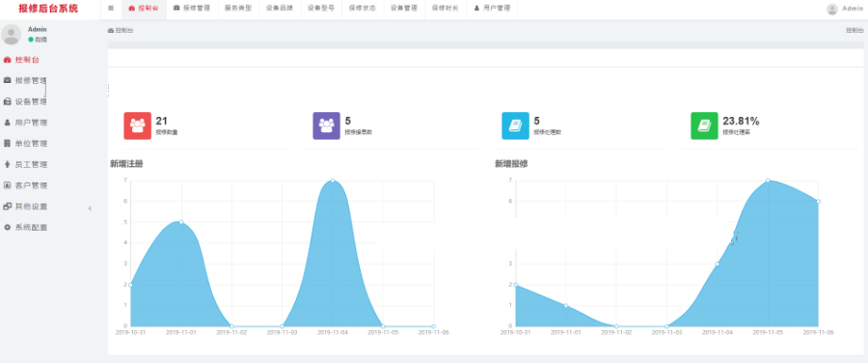Click the 2019-10-31 data point in 新增报修 chart
The width and height of the screenshot is (868, 363).
click(x=515, y=285)
